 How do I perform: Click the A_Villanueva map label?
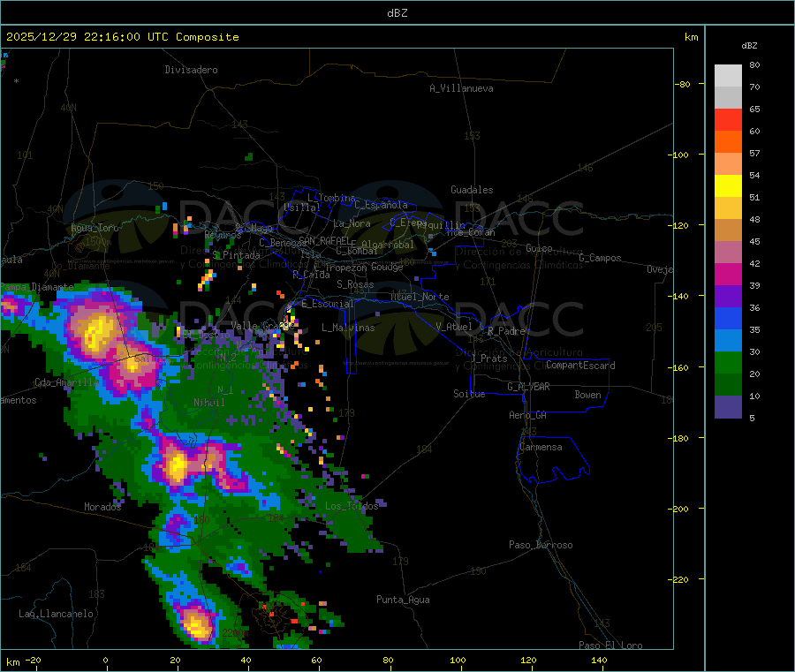pos(461,88)
